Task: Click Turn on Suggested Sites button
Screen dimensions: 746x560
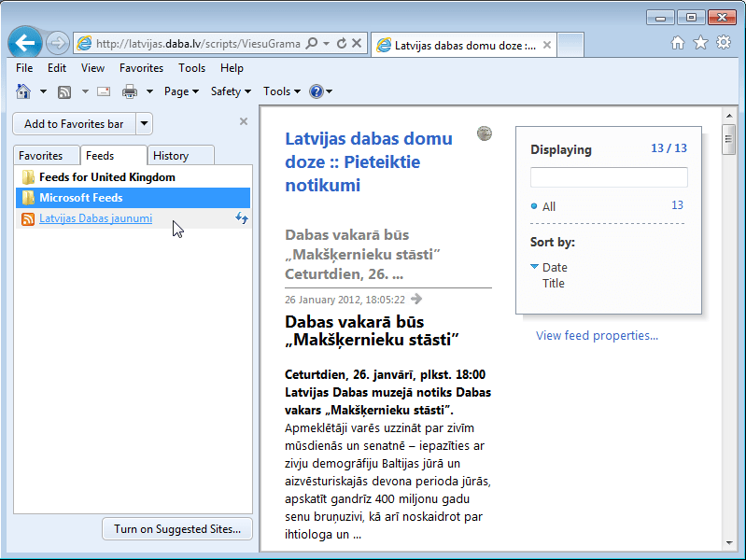Action: point(177,529)
